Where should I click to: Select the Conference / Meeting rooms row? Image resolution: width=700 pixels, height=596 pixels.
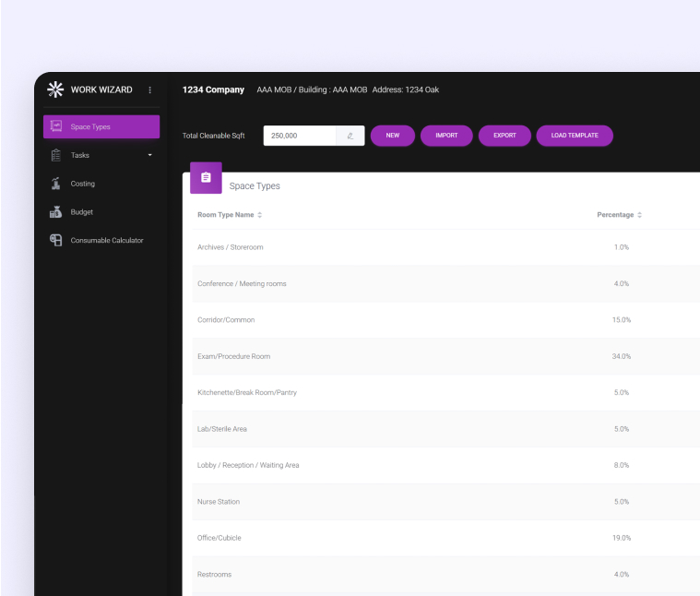(x=446, y=283)
